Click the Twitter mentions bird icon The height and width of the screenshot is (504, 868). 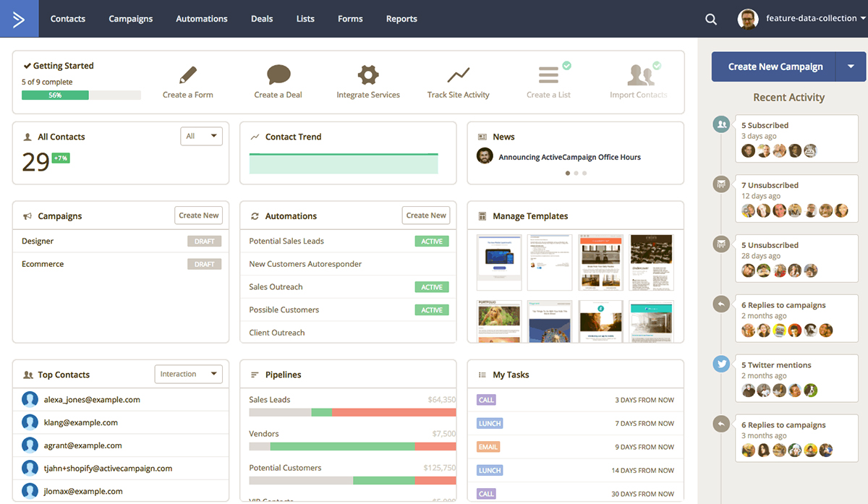coord(721,364)
